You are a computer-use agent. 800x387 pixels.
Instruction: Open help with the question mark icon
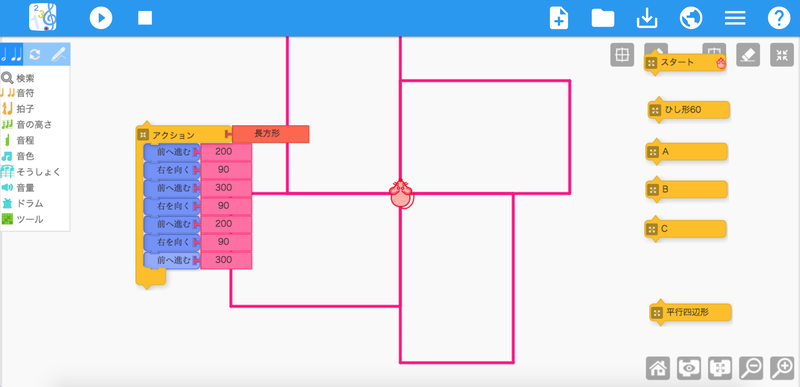pyautogui.click(x=779, y=18)
